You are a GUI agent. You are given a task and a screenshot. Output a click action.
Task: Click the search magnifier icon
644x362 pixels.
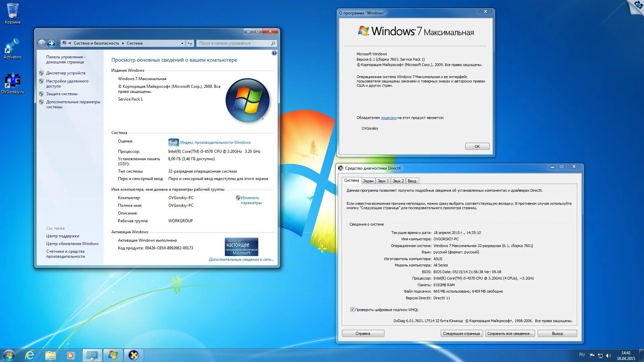[273, 43]
